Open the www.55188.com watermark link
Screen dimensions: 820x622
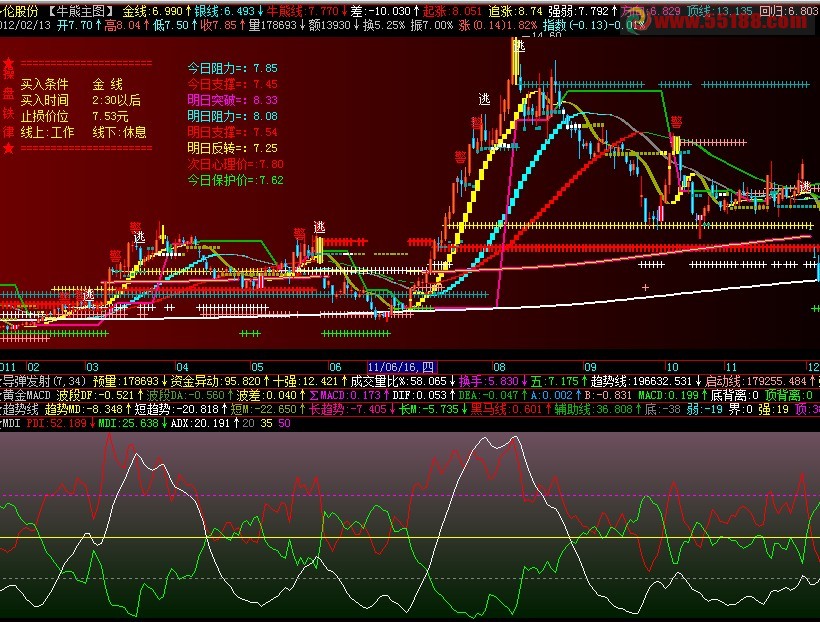click(x=730, y=21)
